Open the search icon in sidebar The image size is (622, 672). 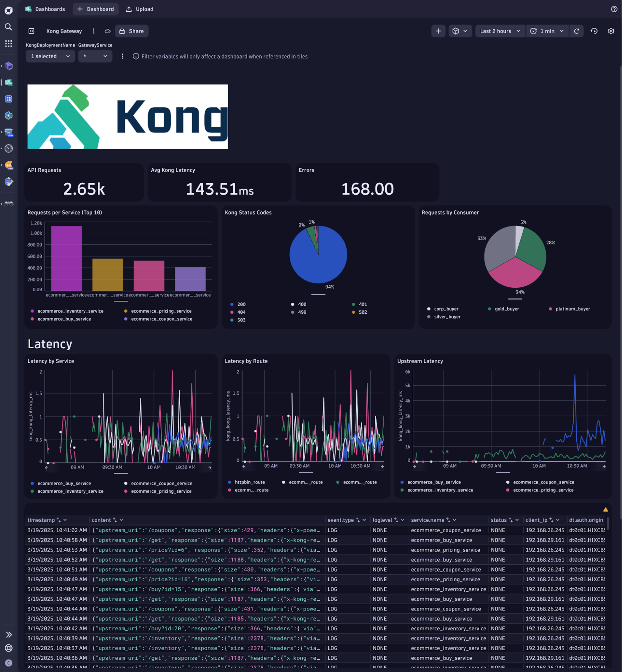(x=9, y=27)
